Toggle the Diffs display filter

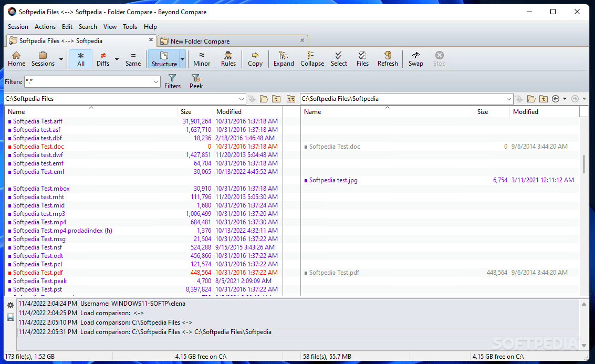click(103, 59)
